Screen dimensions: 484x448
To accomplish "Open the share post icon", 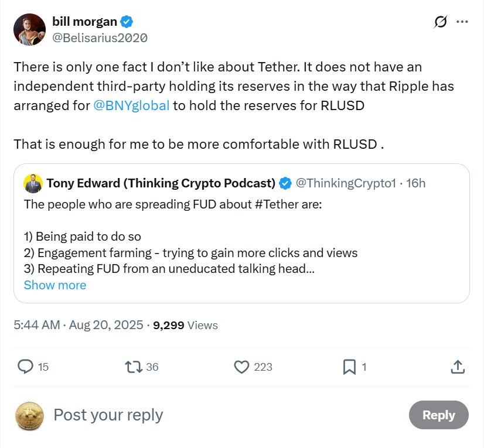I will click(x=458, y=367).
